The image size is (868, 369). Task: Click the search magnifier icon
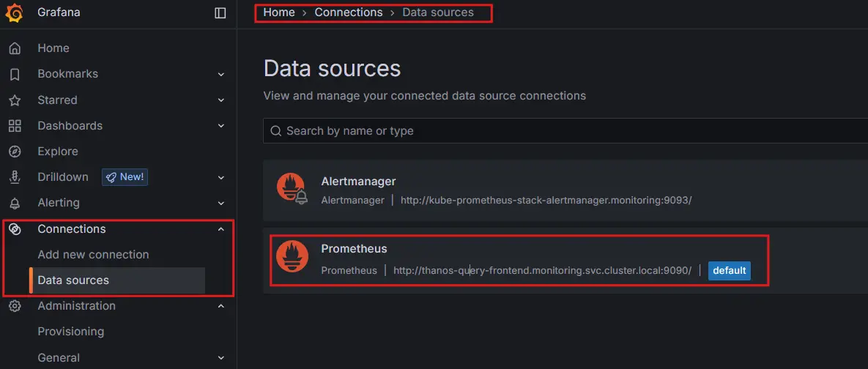[275, 131]
